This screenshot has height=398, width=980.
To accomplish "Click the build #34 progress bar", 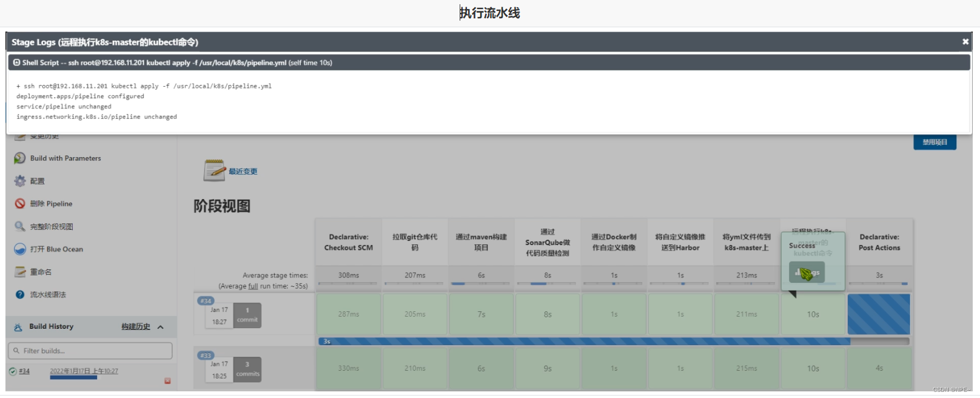I will tap(73, 377).
